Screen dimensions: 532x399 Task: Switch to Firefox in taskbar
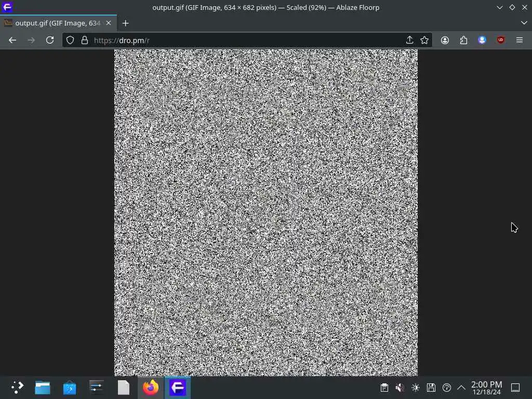151,388
